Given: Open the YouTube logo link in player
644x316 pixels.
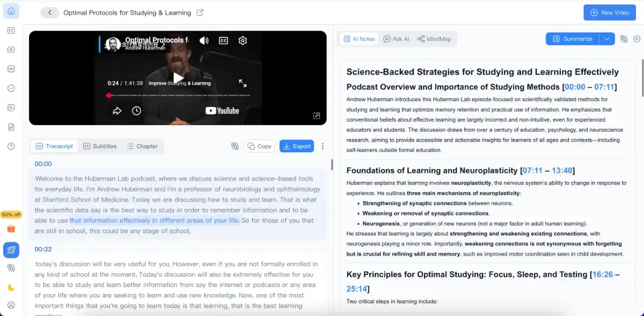Looking at the screenshot, I should coord(222,111).
